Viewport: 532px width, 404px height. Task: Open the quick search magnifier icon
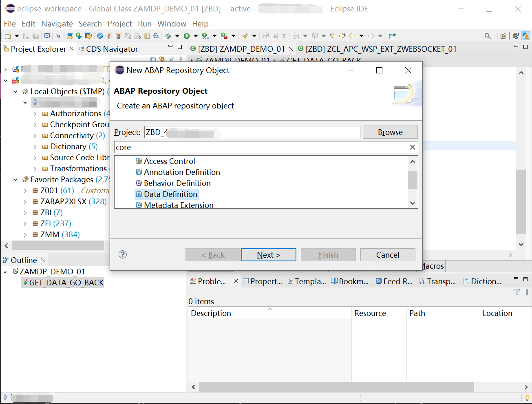coord(488,36)
